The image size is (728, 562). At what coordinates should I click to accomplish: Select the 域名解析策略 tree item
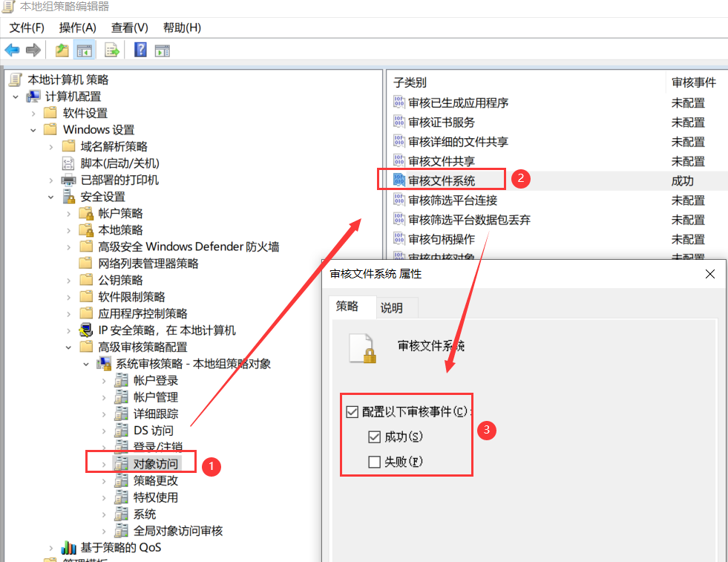(114, 147)
